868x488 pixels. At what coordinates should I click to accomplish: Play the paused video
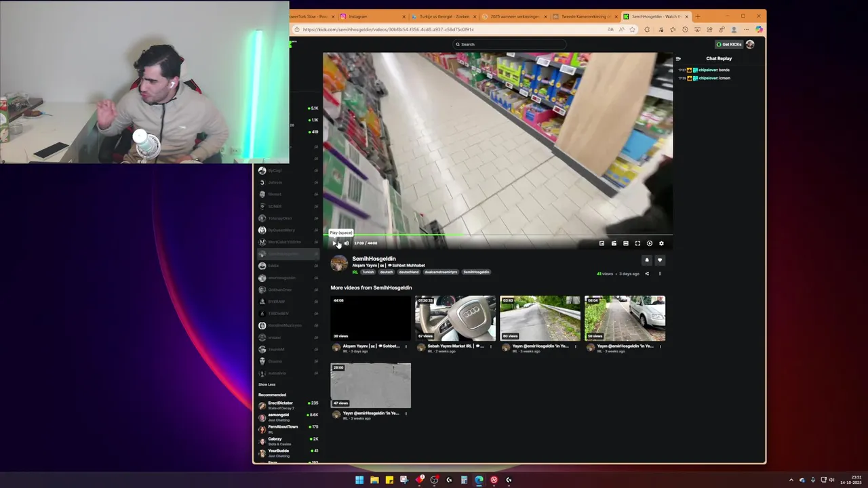click(x=334, y=243)
